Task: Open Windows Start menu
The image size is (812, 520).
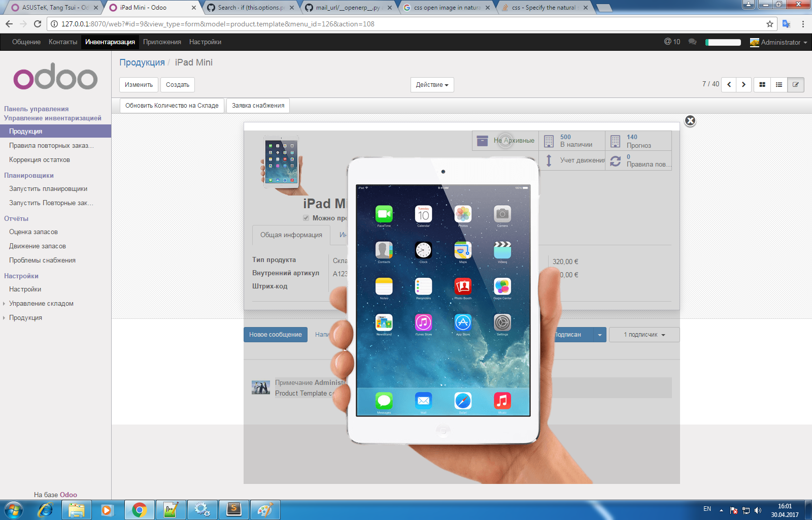Action: click(14, 510)
